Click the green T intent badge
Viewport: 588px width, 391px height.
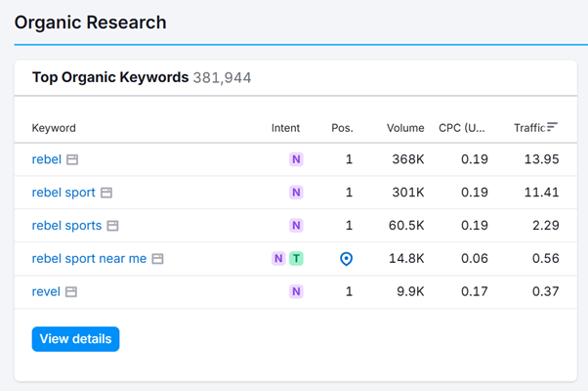tap(296, 259)
